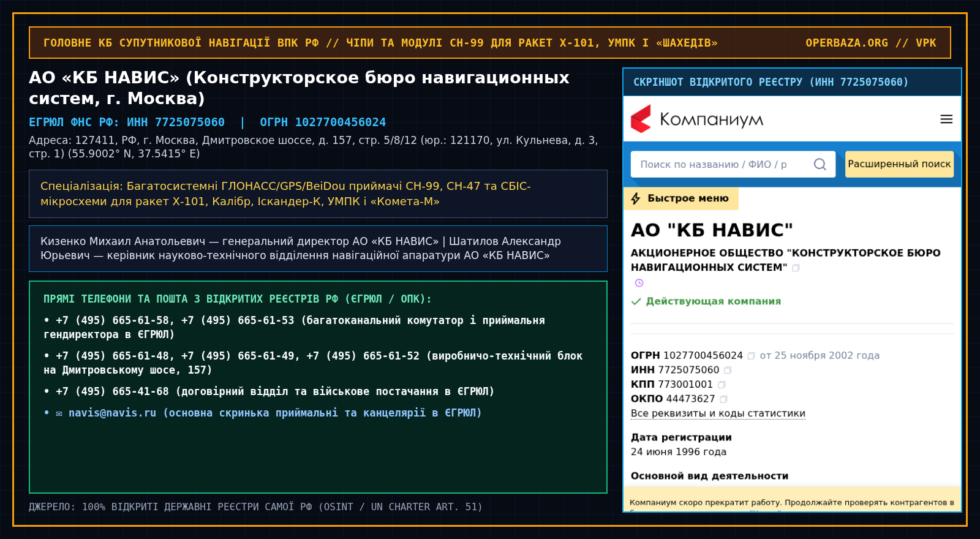Open the hamburger menu in Компаниум header

[946, 119]
